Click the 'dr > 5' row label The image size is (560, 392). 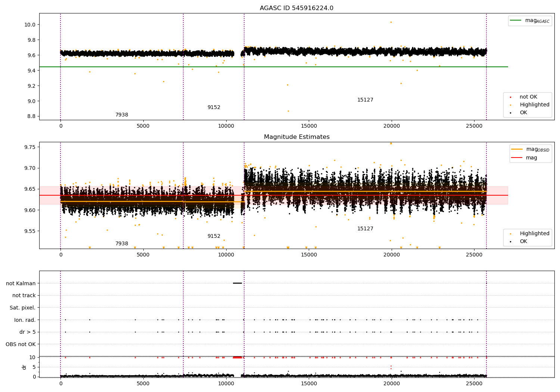tap(28, 332)
